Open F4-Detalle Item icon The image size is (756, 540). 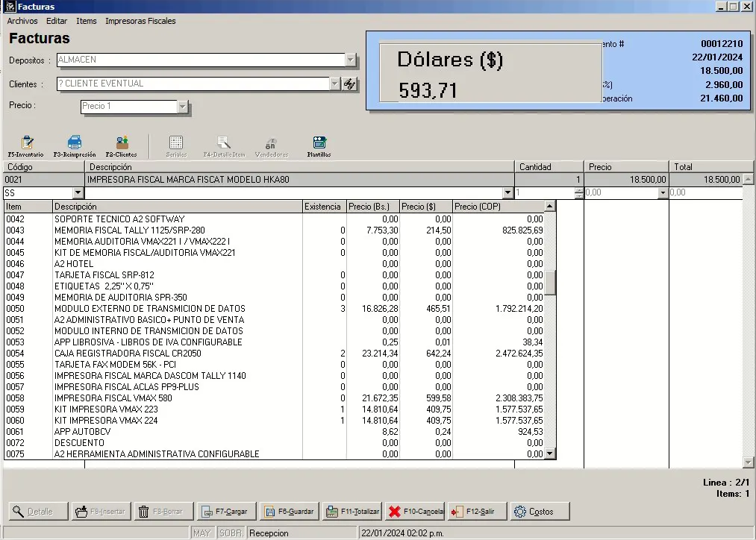pyautogui.click(x=224, y=146)
